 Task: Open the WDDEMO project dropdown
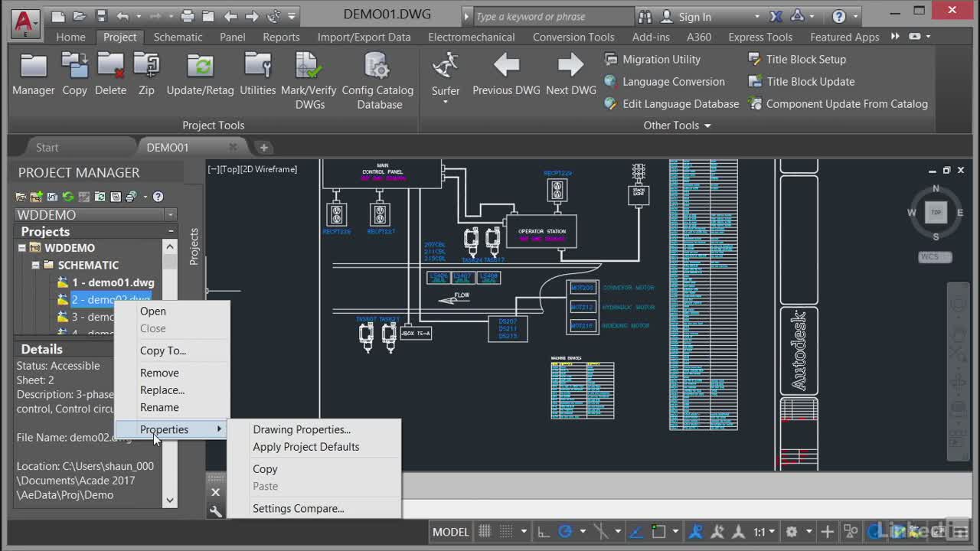pos(171,215)
